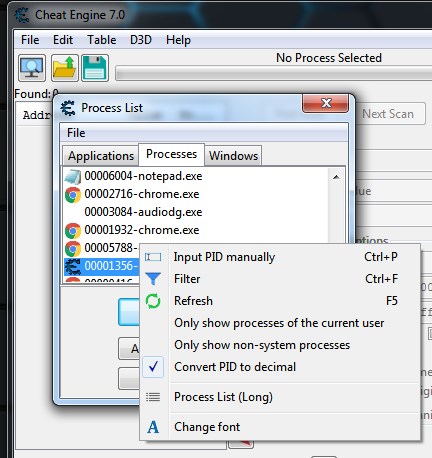Click the Cheat Engine logo in Process List title

click(68, 108)
